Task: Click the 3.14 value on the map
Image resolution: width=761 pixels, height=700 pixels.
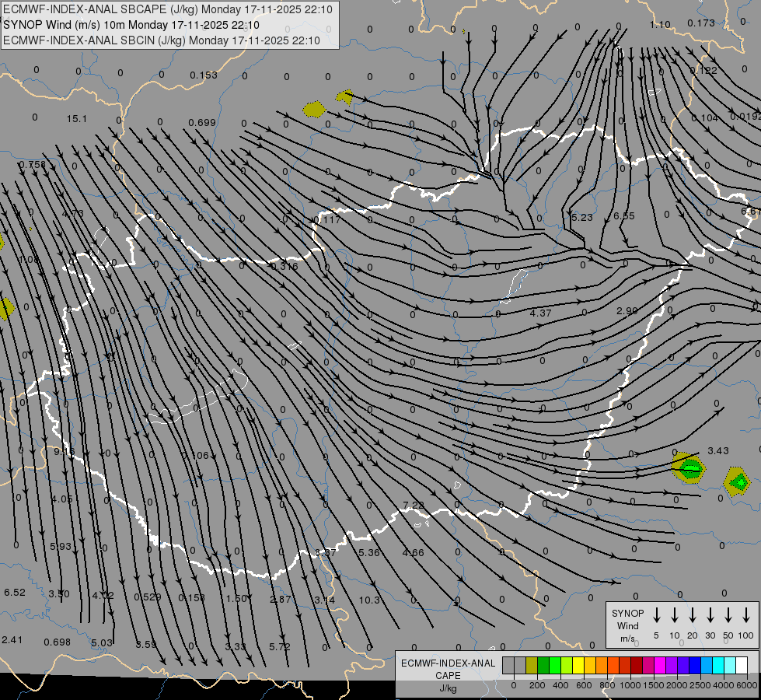Action: click(324, 600)
